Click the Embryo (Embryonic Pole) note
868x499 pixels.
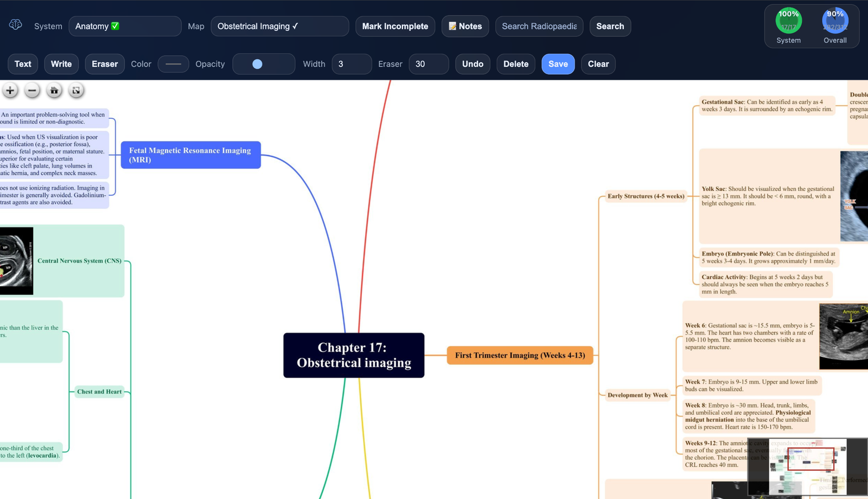769,258
